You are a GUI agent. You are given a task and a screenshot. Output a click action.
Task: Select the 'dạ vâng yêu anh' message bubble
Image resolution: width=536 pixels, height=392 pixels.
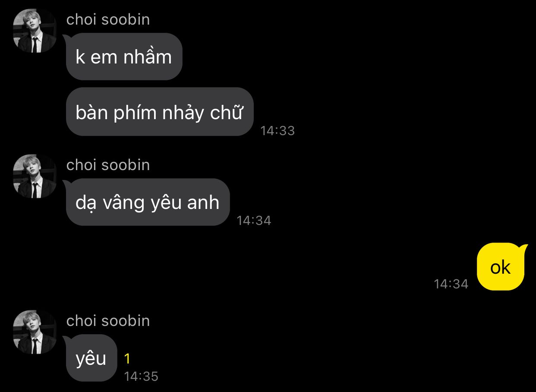tap(148, 202)
